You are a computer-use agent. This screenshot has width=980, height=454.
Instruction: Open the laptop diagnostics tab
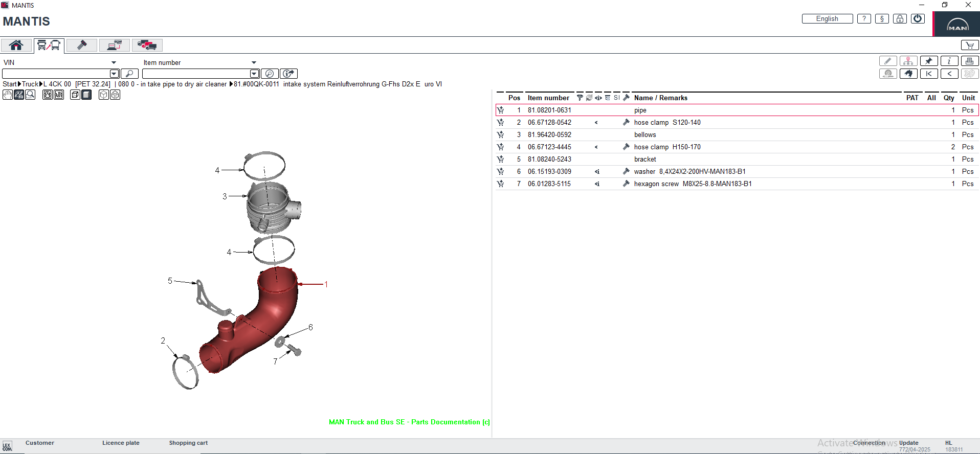point(115,45)
